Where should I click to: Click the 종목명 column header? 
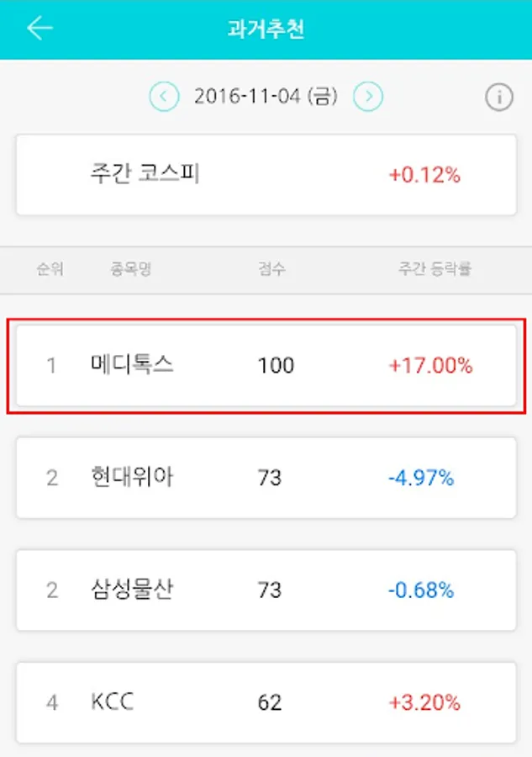pyautogui.click(x=130, y=270)
